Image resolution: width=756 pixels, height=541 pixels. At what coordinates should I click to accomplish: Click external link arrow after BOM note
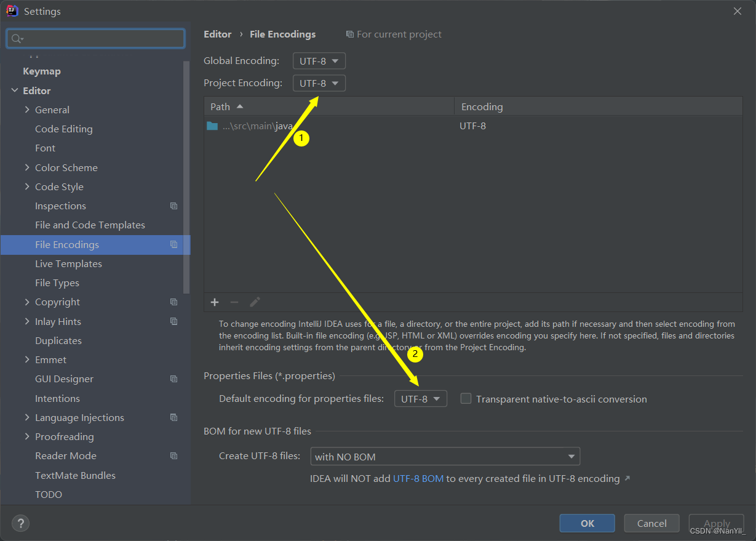coord(627,478)
